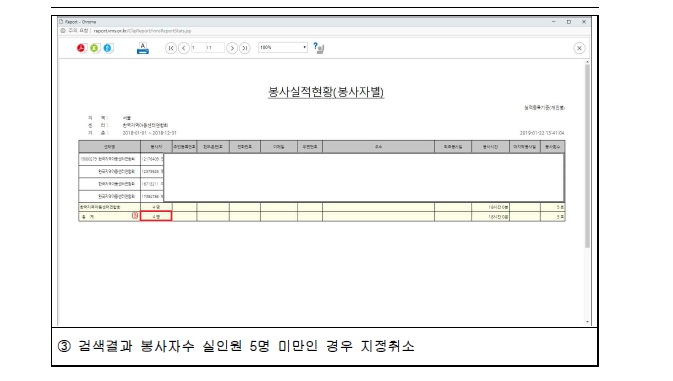Go to previous report page
673x381 pixels.
tap(184, 48)
